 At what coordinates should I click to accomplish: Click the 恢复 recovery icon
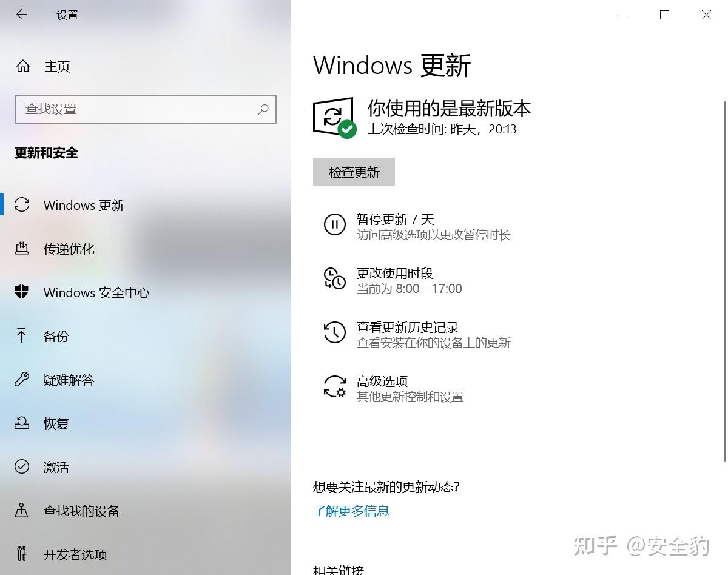click(x=22, y=423)
